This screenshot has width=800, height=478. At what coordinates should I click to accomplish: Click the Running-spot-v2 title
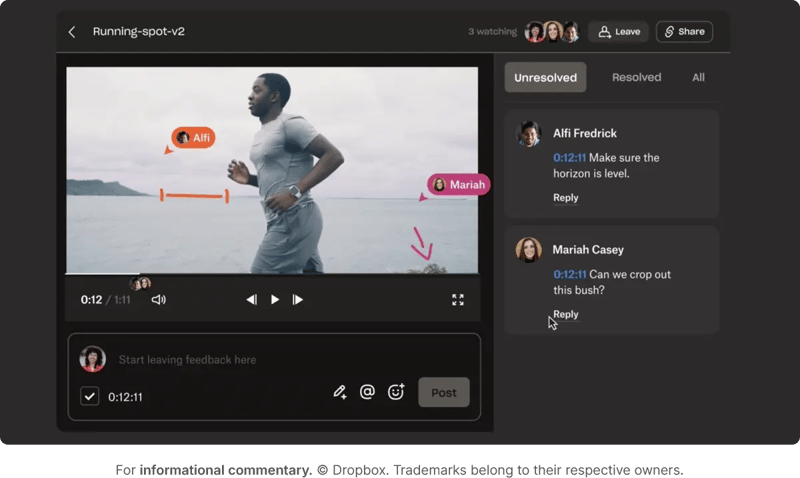[x=139, y=32]
